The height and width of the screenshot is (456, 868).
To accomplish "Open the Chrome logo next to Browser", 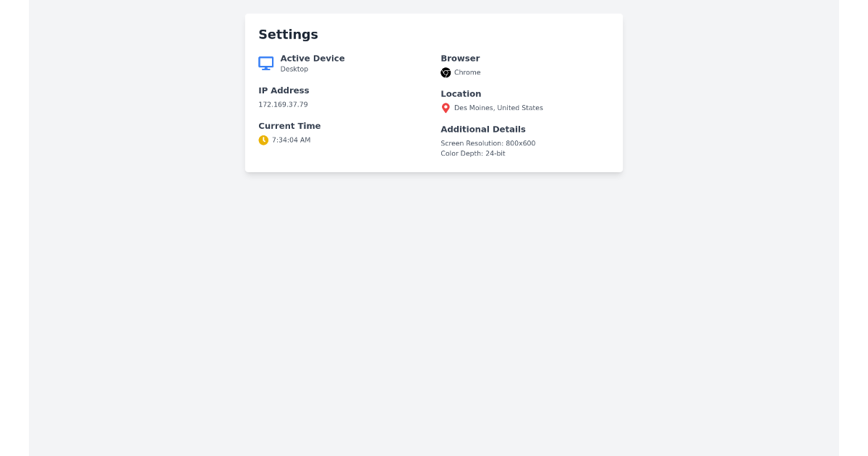I will [x=446, y=72].
